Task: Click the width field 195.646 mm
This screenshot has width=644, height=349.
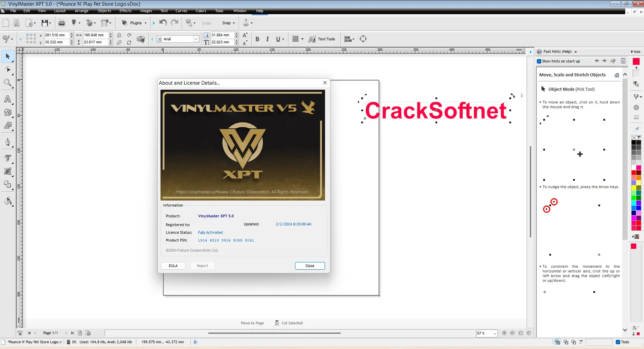Action: (95, 35)
